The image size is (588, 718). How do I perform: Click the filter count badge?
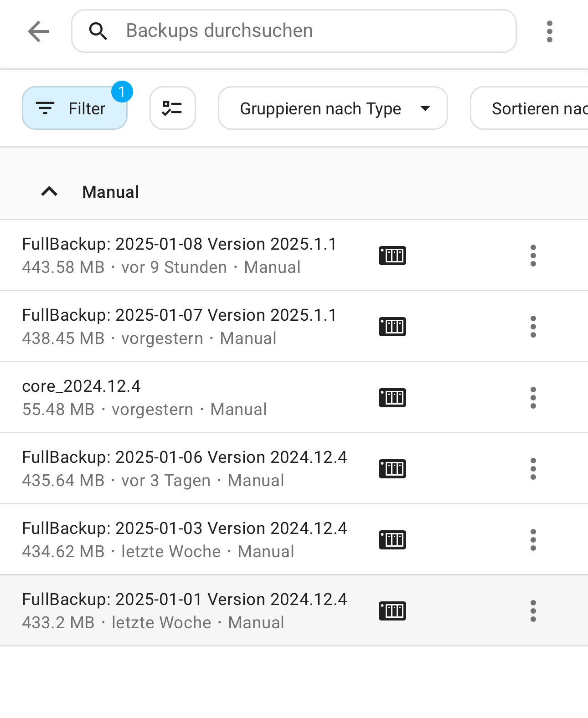point(122,92)
